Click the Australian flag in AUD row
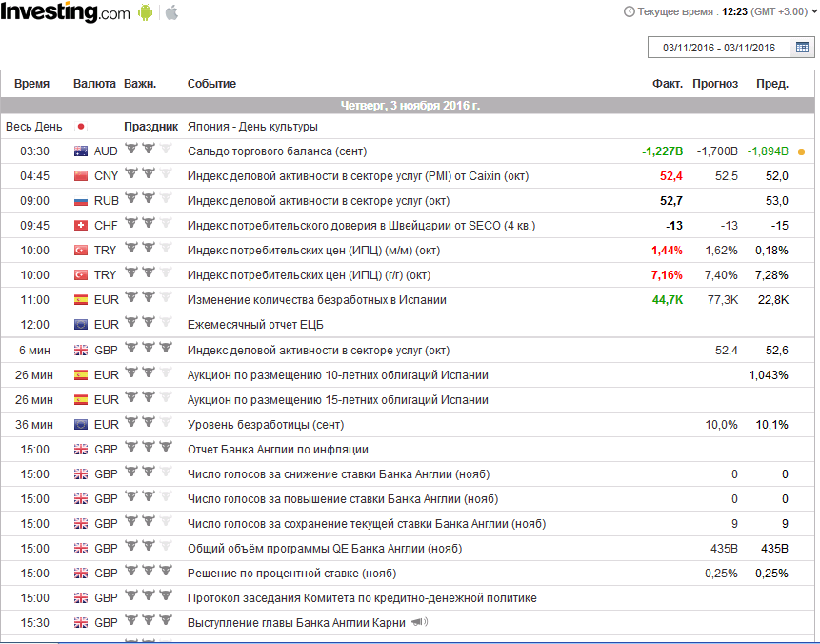Image resolution: width=820 pixels, height=644 pixels. point(80,151)
